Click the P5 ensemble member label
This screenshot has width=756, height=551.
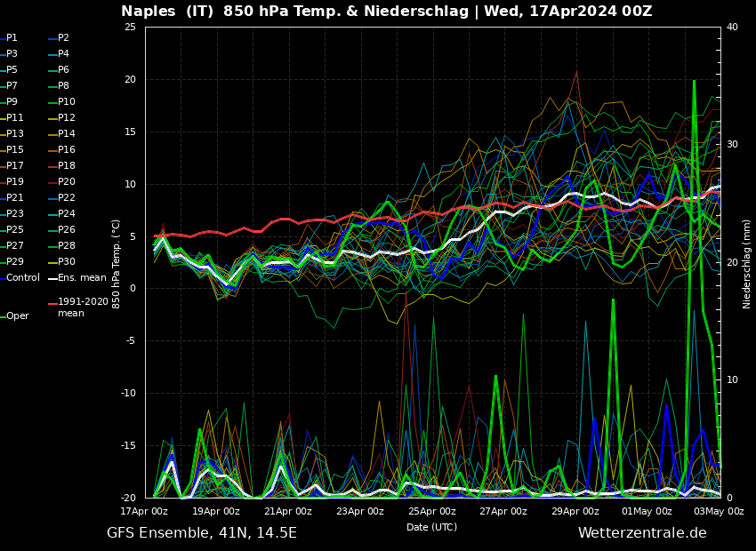point(9,69)
